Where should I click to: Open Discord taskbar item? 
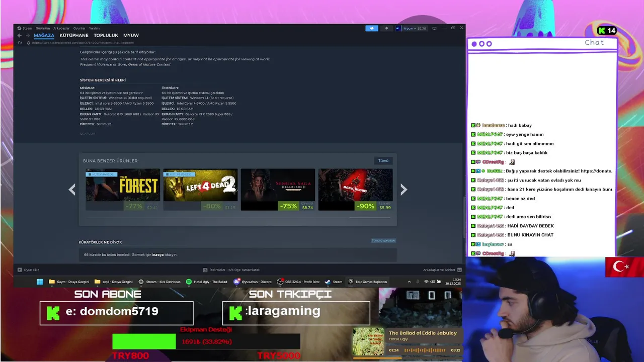point(253,282)
